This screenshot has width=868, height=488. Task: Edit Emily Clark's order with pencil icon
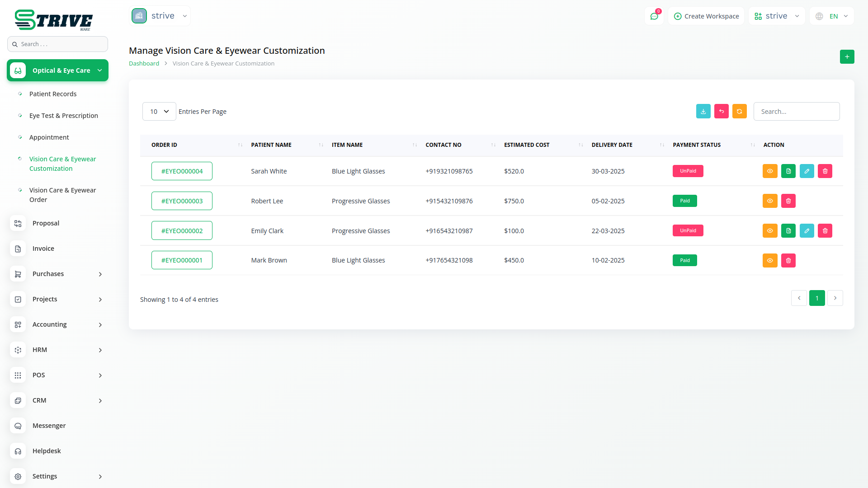807,231
